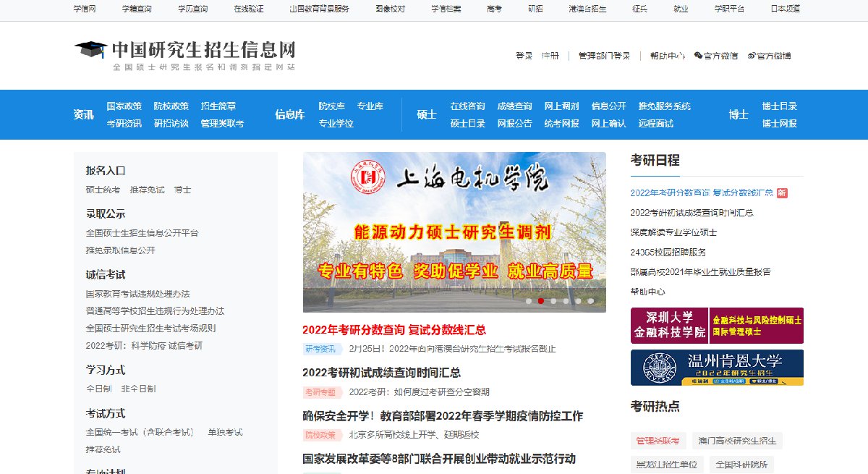Open 在线咨询 in blue navigation
This screenshot has height=474, width=868.
[468, 106]
